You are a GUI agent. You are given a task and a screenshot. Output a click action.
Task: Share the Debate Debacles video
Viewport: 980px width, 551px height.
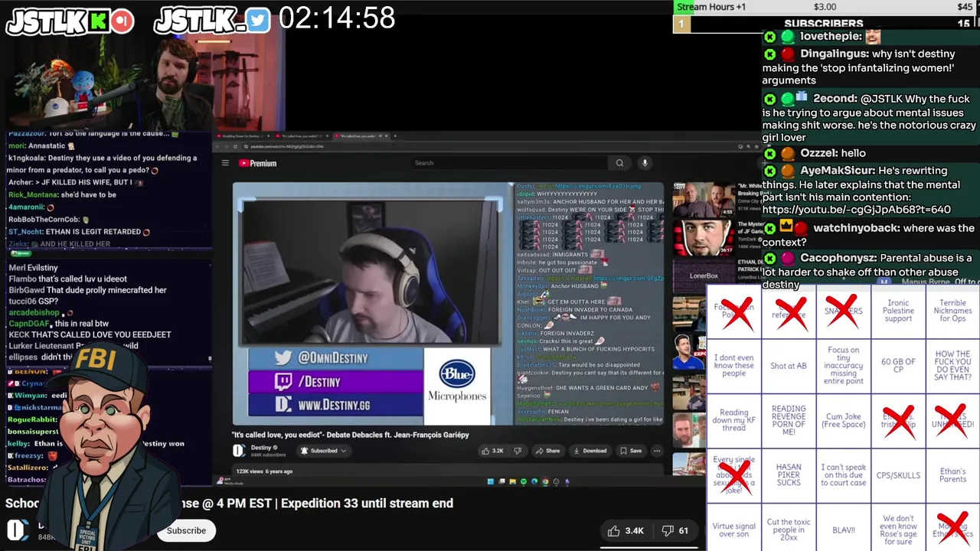click(x=547, y=451)
